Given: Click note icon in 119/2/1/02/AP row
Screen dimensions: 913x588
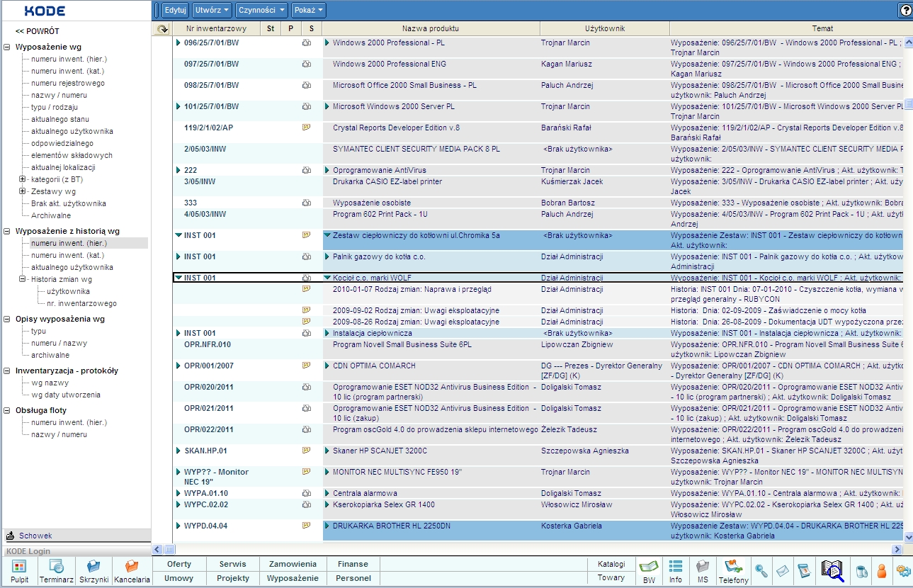Looking at the screenshot, I should click(307, 128).
